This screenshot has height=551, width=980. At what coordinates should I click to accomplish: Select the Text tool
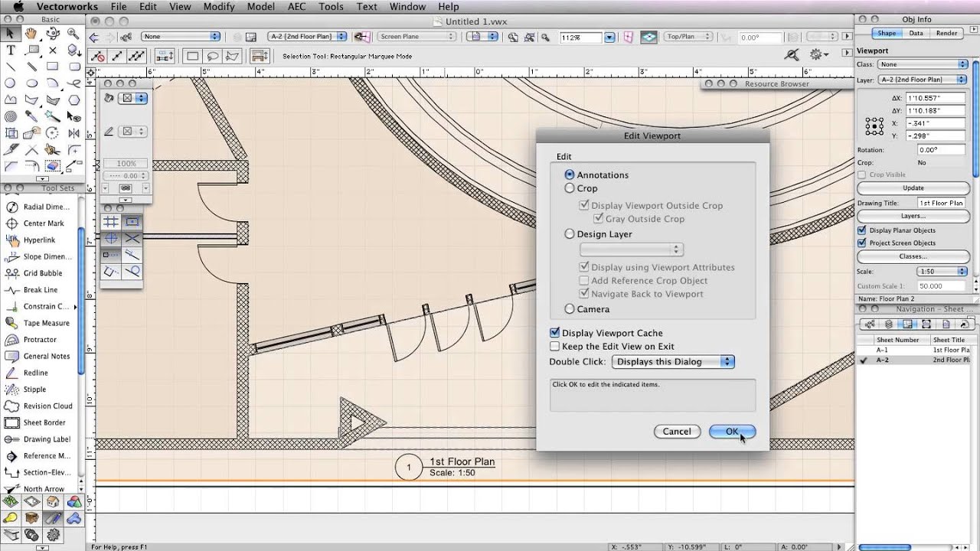[11, 50]
